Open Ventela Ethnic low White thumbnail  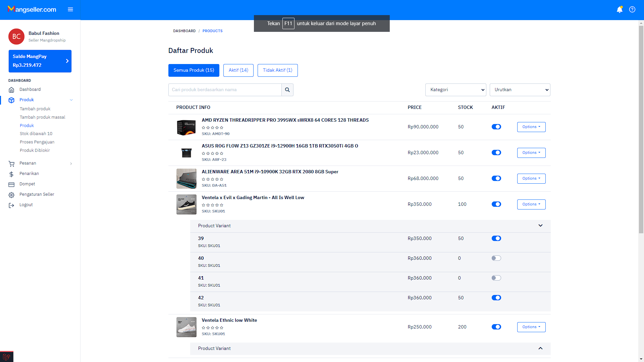(x=186, y=327)
